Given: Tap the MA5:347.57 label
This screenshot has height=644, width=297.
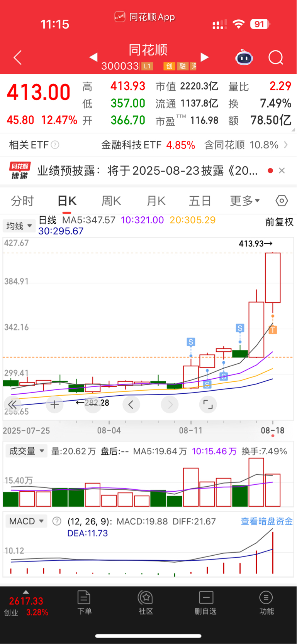Looking at the screenshot, I should [x=89, y=220].
